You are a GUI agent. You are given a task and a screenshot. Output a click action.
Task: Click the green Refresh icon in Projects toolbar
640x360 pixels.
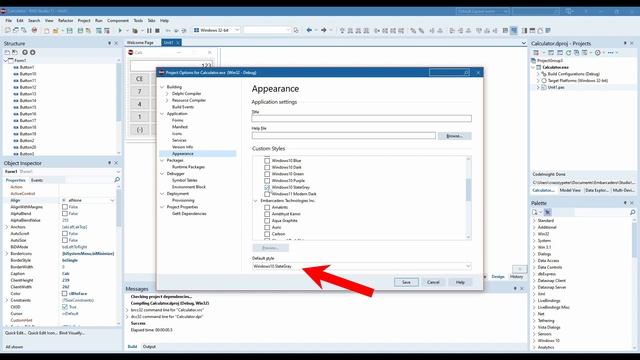(x=568, y=53)
